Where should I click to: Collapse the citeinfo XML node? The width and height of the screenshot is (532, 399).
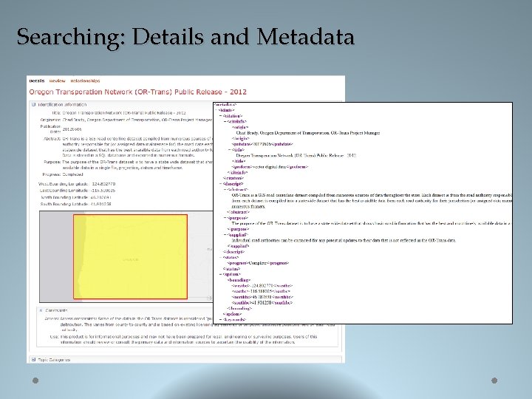225,121
